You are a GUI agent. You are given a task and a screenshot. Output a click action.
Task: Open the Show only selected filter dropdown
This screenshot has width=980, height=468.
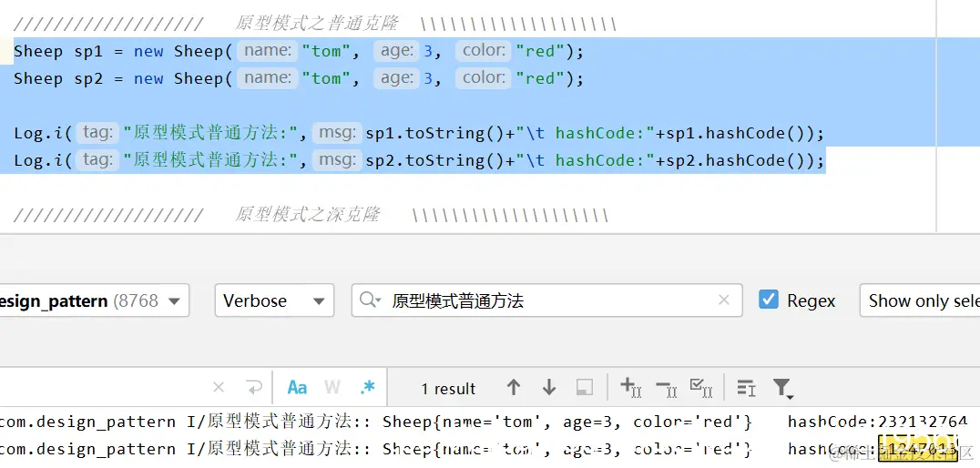[919, 300]
